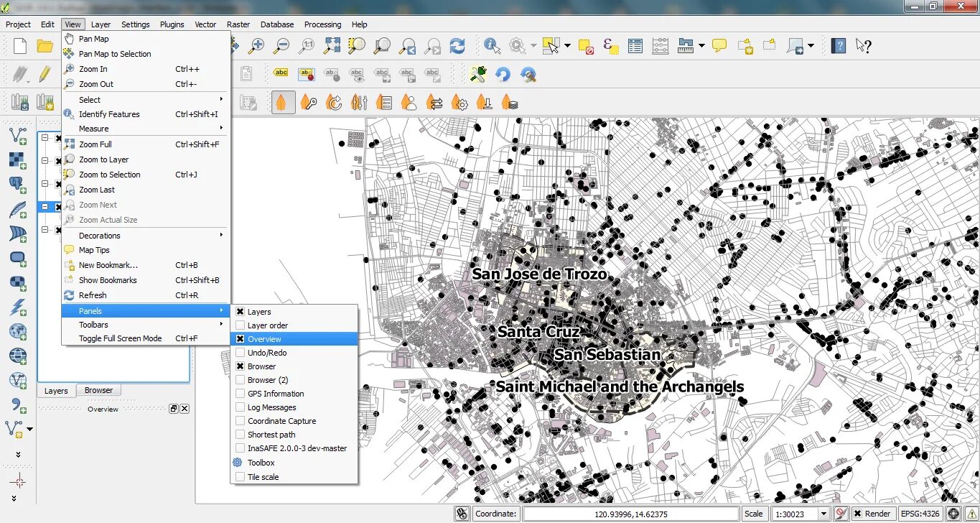
Task: Open the Measure tool dropdown arrow
Action: [x=701, y=46]
